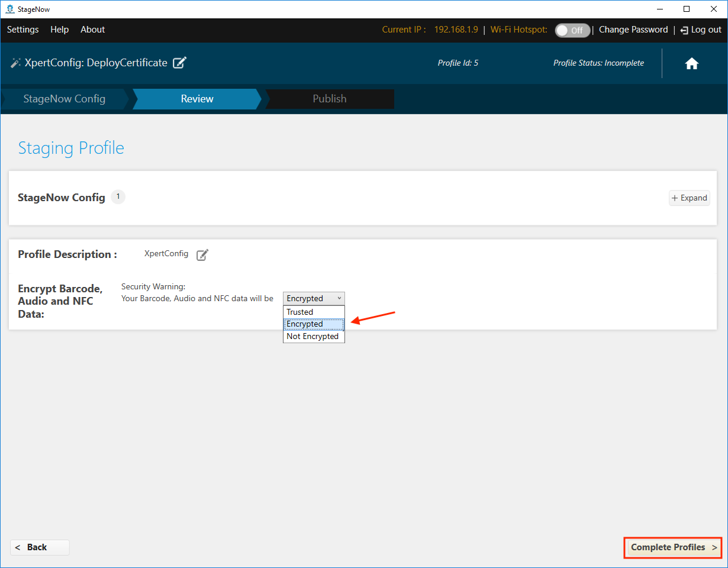The width and height of the screenshot is (728, 568).
Task: Open the Settings menu
Action: click(22, 30)
